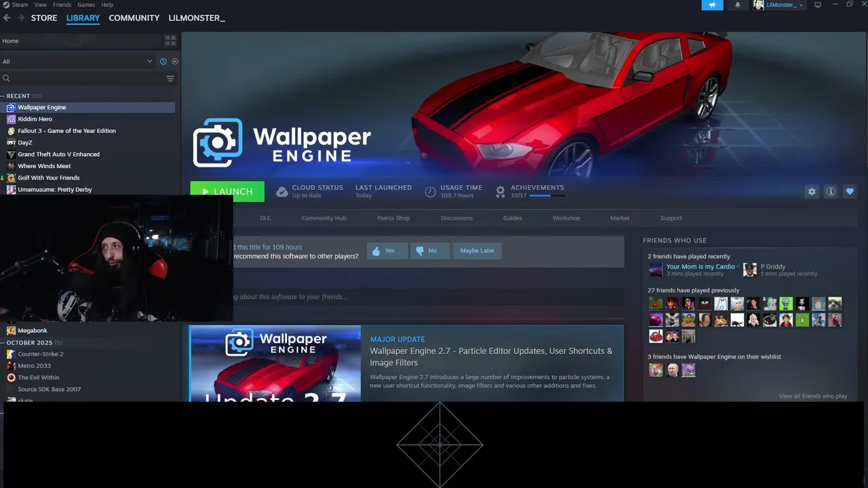Open the LILMONSTER_ profile tab
868x488 pixels.
pyautogui.click(x=197, y=18)
